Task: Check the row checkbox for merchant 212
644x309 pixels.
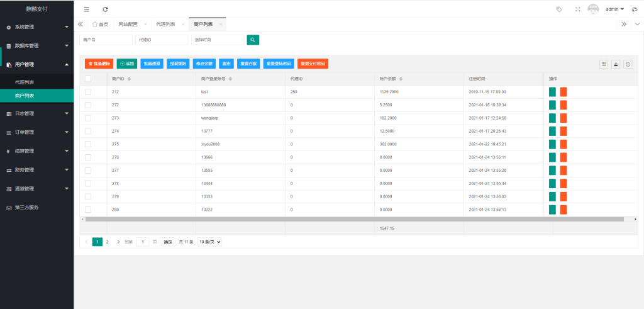Action: pos(88,91)
